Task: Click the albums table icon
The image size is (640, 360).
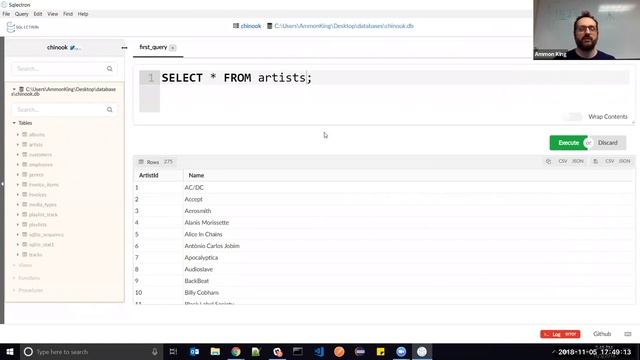Action: (24, 134)
